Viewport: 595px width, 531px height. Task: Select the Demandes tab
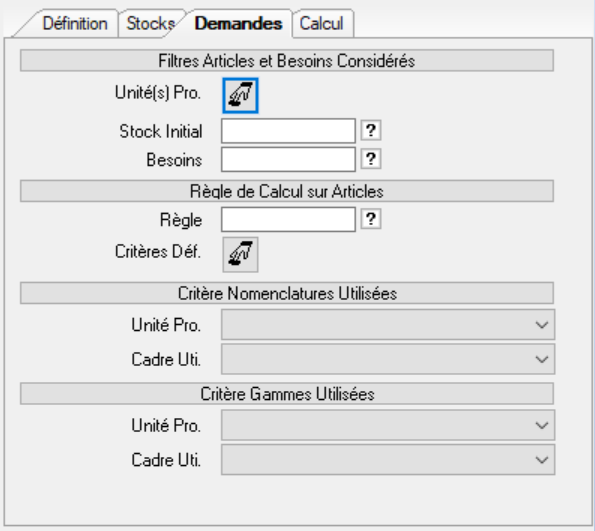[238, 24]
